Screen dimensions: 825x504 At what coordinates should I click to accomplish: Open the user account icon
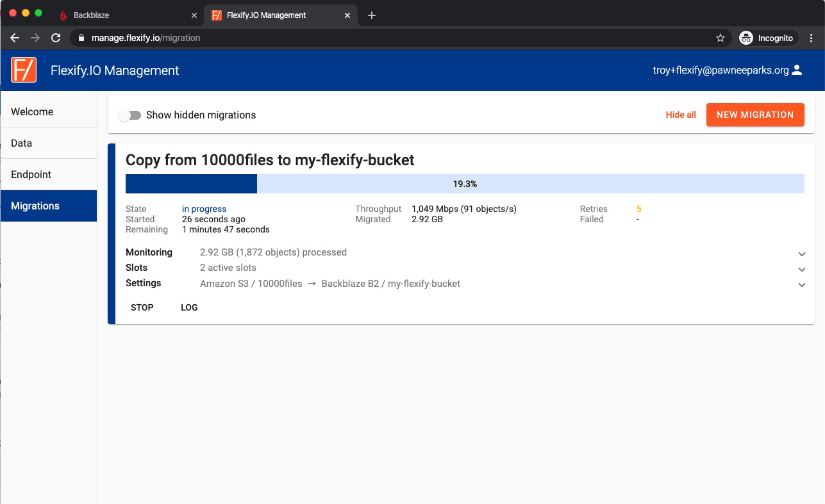pos(797,70)
